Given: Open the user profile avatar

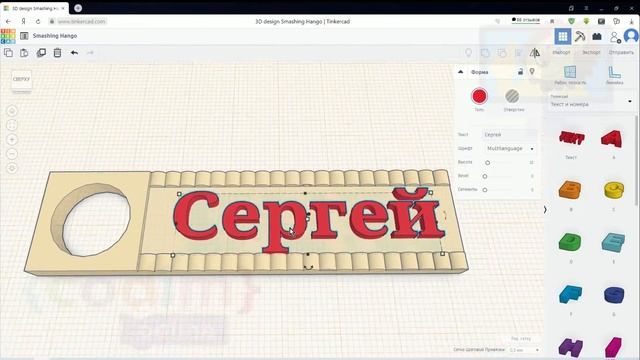Looking at the screenshot, I should [631, 36].
